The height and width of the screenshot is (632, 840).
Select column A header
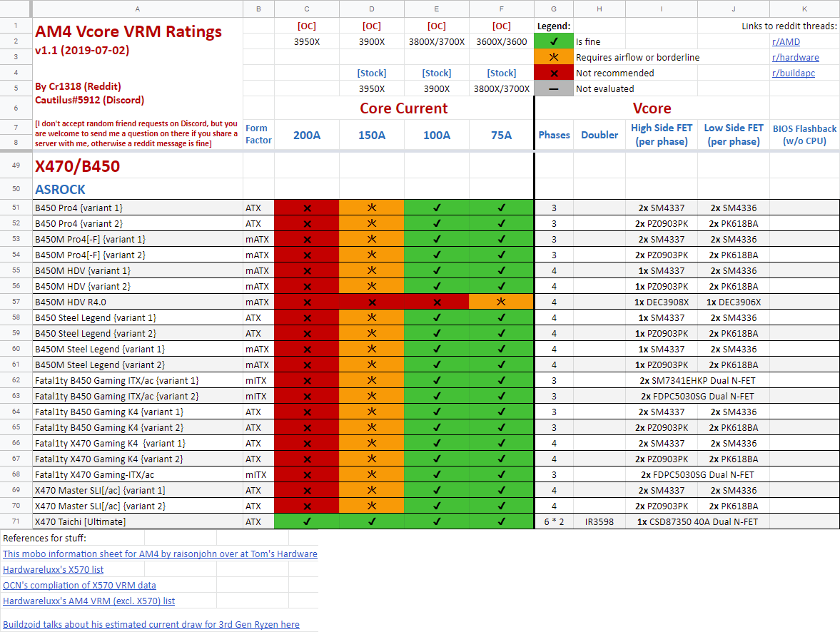click(x=138, y=9)
